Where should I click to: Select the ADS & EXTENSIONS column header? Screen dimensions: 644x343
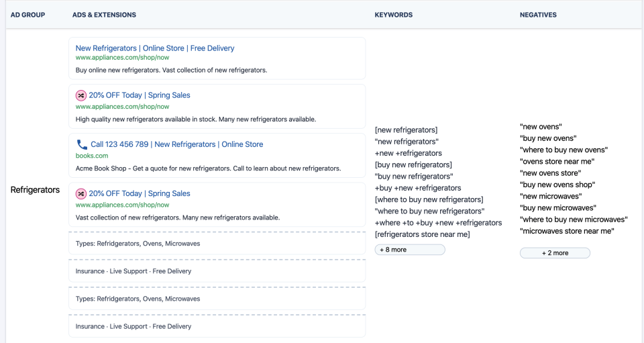coord(104,15)
